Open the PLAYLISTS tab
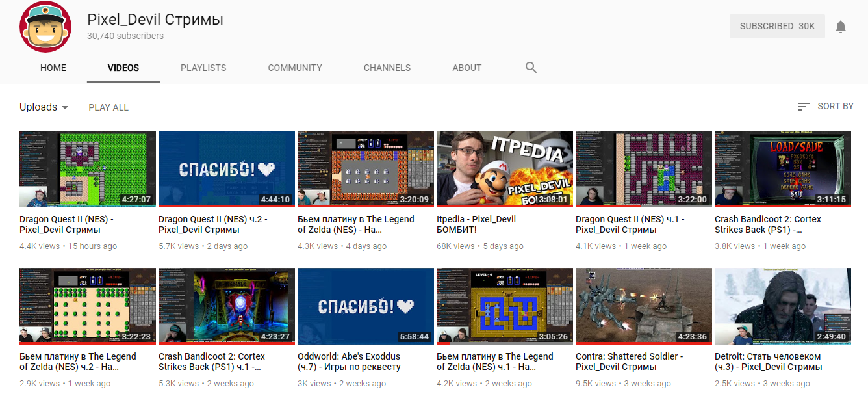868x396 pixels. pyautogui.click(x=203, y=68)
